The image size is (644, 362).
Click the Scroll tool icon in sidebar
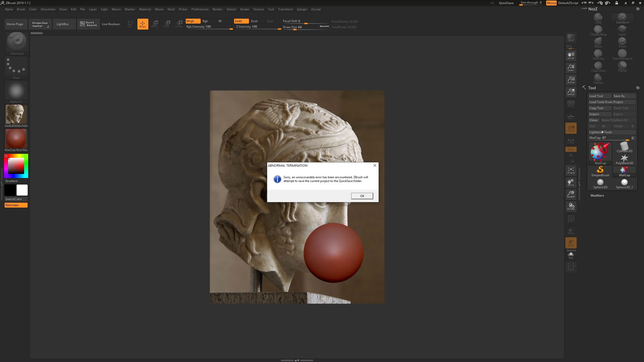point(571,56)
